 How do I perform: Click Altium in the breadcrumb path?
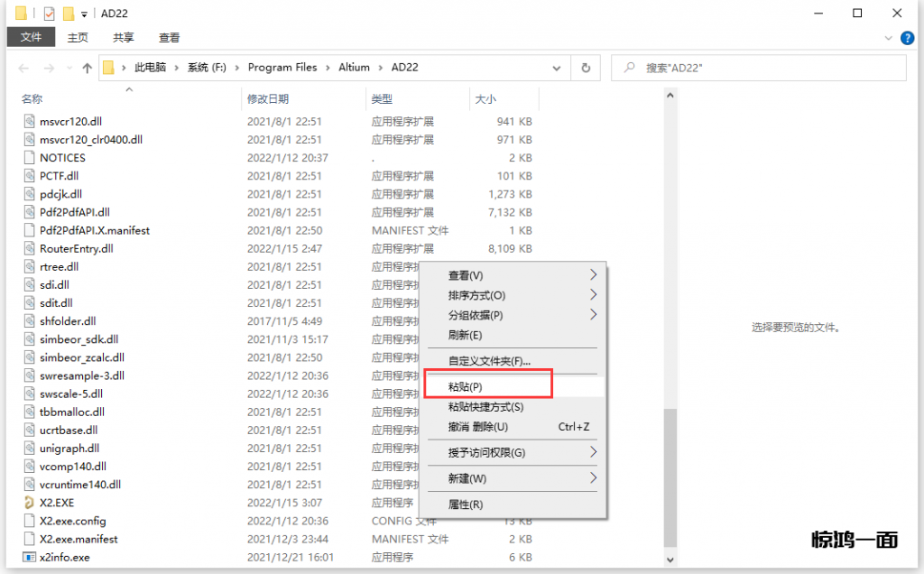[x=353, y=68]
